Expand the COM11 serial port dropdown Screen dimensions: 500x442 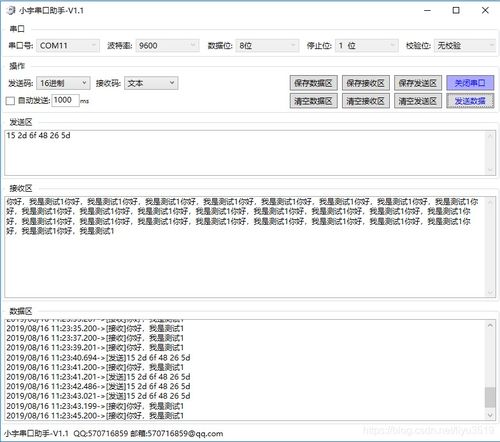[x=68, y=45]
